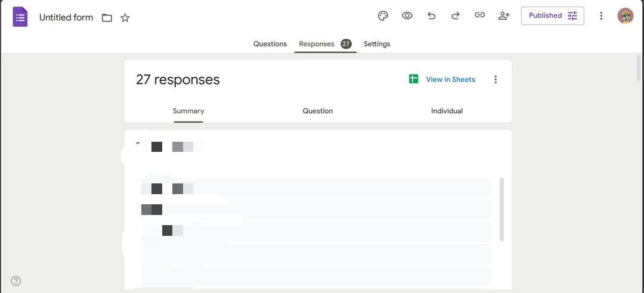Show the Question view

(318, 111)
